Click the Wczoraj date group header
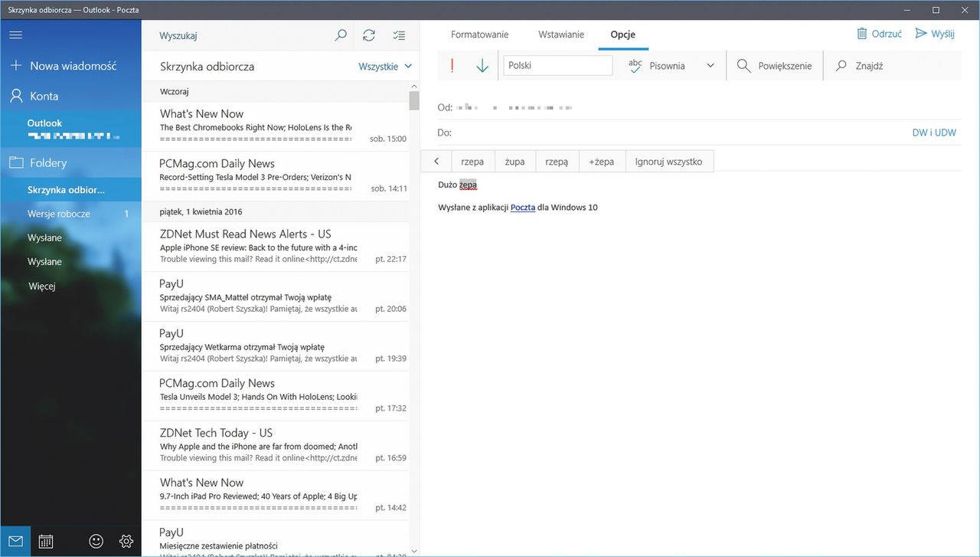 pyautogui.click(x=276, y=91)
